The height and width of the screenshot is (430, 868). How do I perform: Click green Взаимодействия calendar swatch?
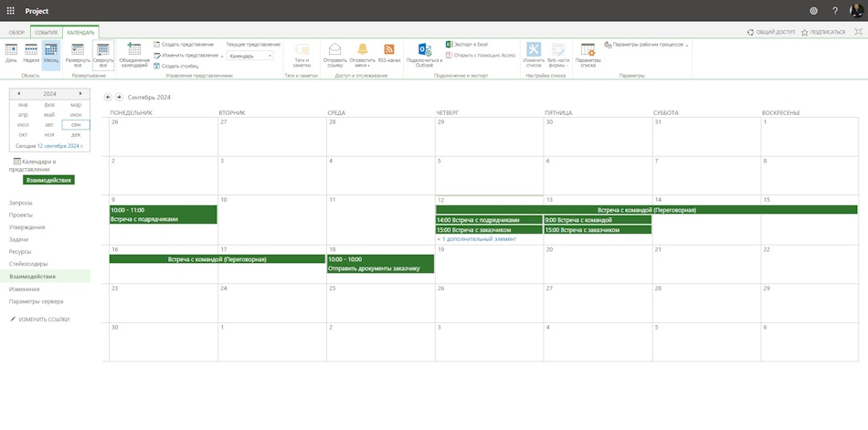(x=48, y=180)
